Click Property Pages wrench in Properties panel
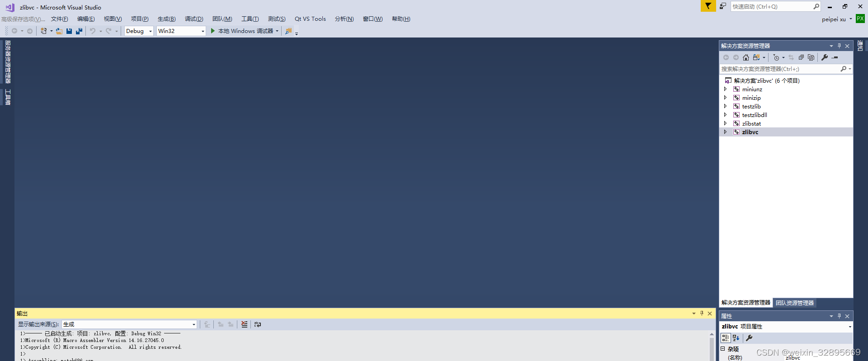Viewport: 868px width, 361px height. pos(749,338)
